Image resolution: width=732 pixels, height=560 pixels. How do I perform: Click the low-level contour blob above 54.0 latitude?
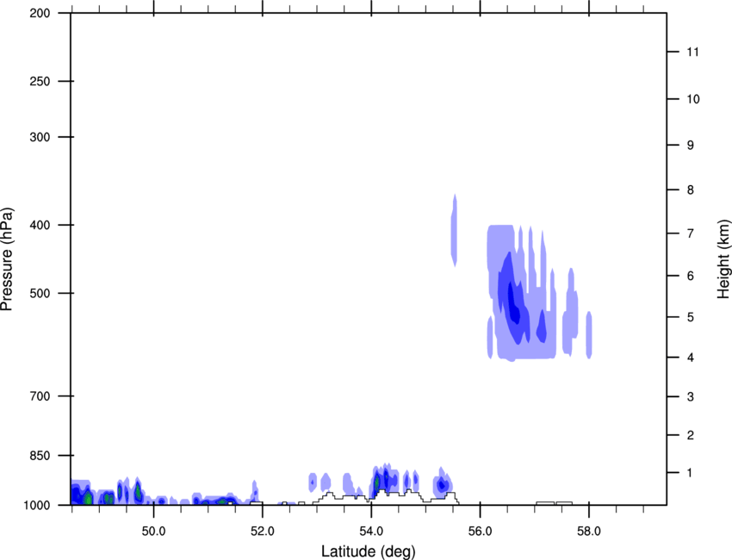[x=385, y=480]
